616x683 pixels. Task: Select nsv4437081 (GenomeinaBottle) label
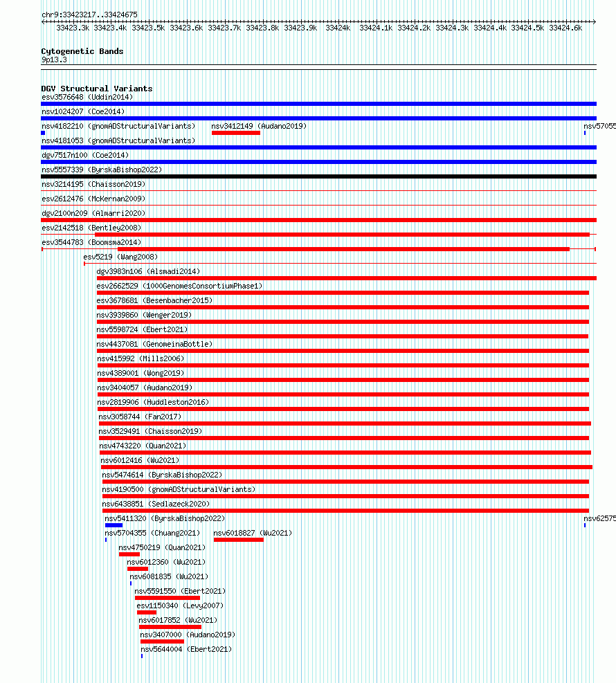click(154, 344)
